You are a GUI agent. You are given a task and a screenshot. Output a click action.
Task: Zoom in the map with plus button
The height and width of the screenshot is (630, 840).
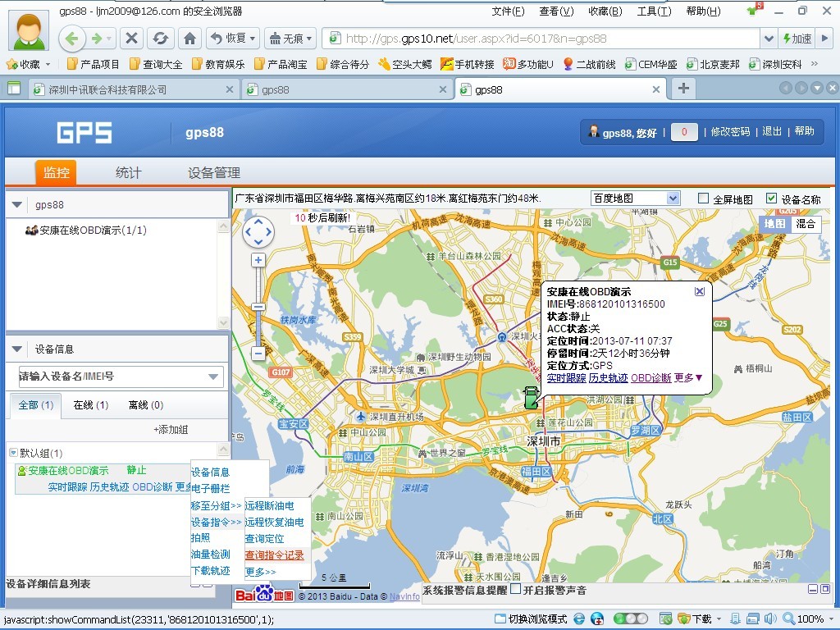click(x=258, y=260)
